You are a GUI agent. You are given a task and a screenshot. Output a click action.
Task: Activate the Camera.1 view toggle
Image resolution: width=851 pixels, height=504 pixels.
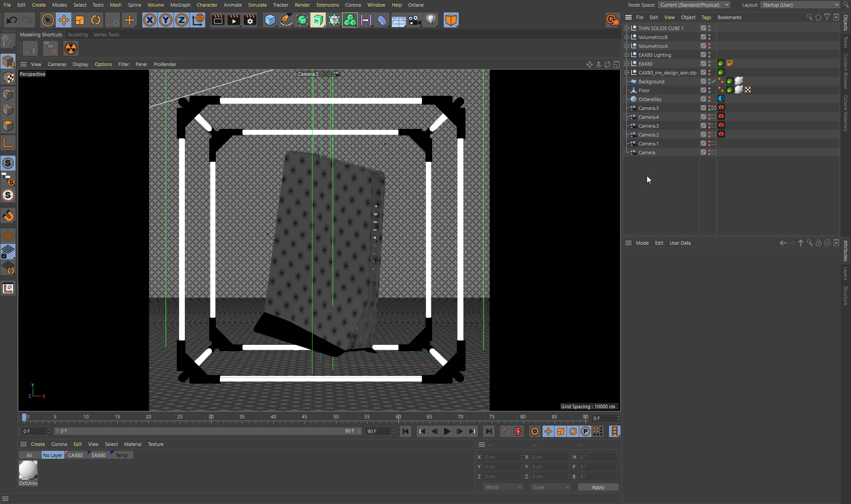tap(714, 143)
